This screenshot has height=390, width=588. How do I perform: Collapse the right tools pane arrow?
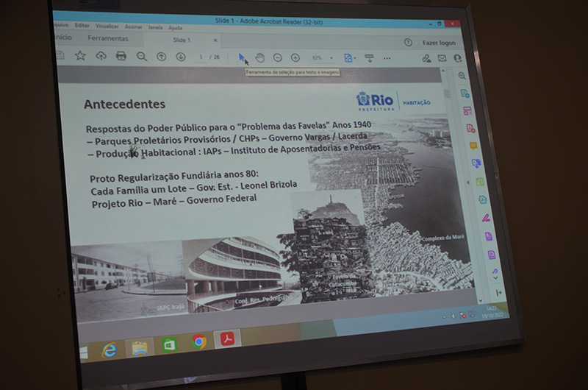(x=498, y=293)
